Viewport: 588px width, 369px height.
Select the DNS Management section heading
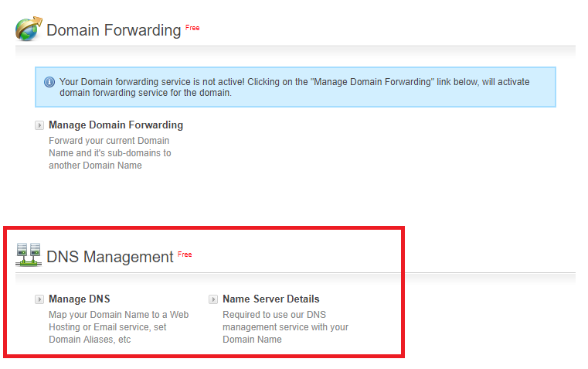click(110, 257)
